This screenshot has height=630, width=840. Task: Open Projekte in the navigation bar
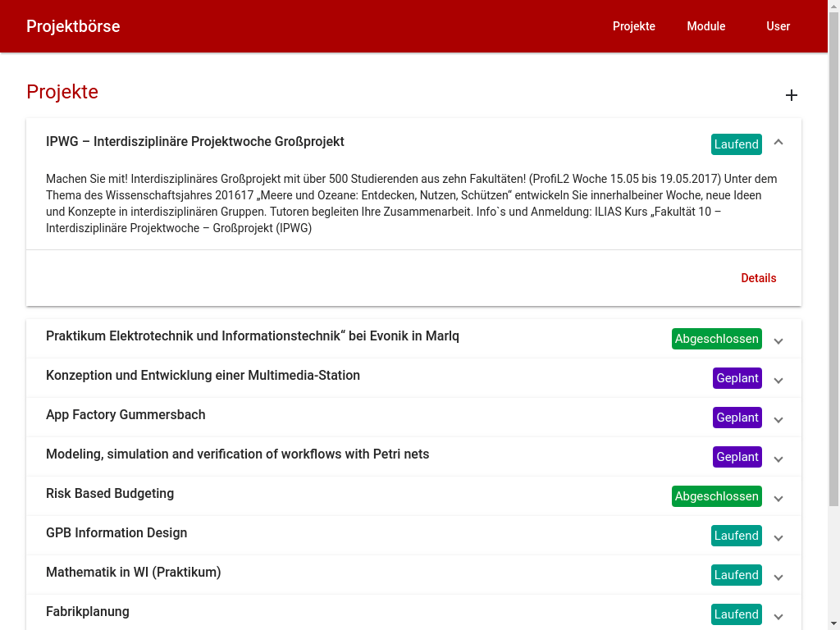(634, 26)
